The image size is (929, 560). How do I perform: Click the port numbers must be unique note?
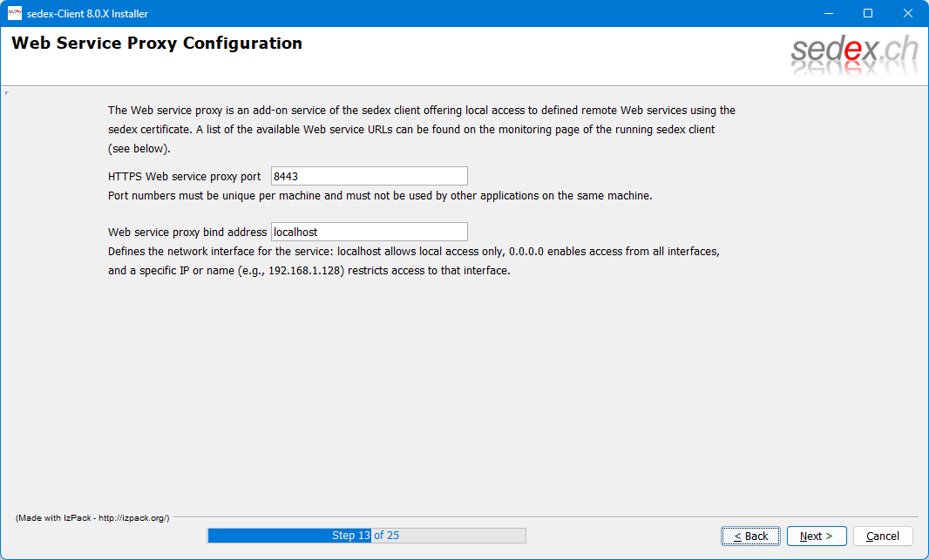380,196
